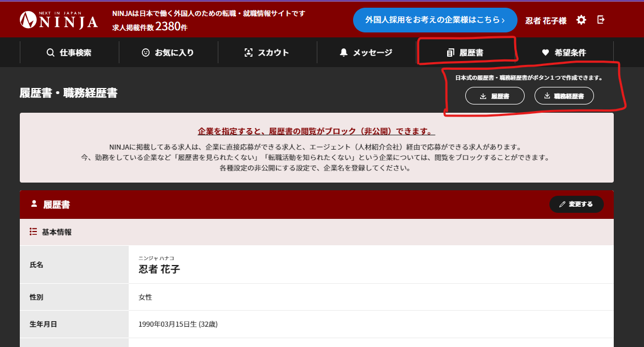644x347 pixels.
Task: Click the heart icon on 希望条件
Action: tap(545, 52)
